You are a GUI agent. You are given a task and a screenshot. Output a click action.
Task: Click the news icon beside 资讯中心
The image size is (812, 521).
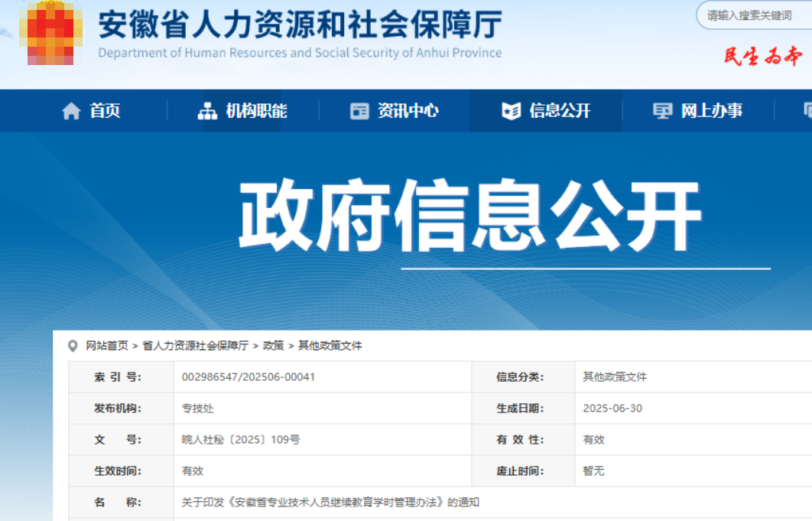359,112
